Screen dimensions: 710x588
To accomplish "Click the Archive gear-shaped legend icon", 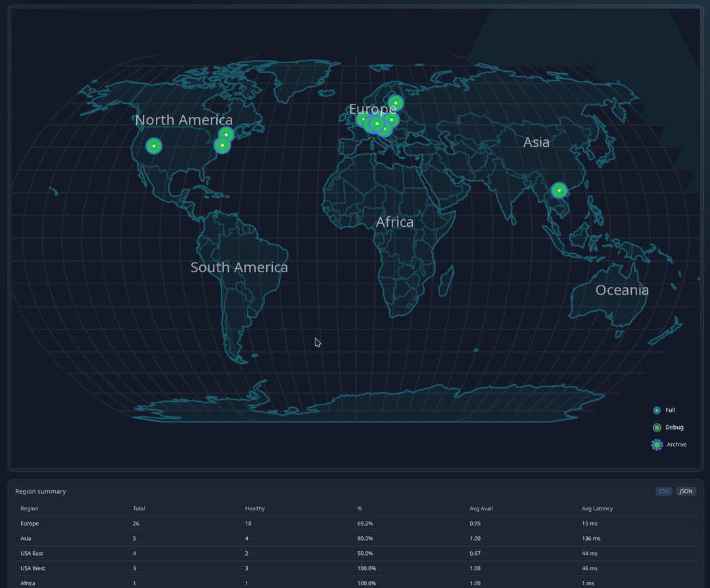I will 656,444.
